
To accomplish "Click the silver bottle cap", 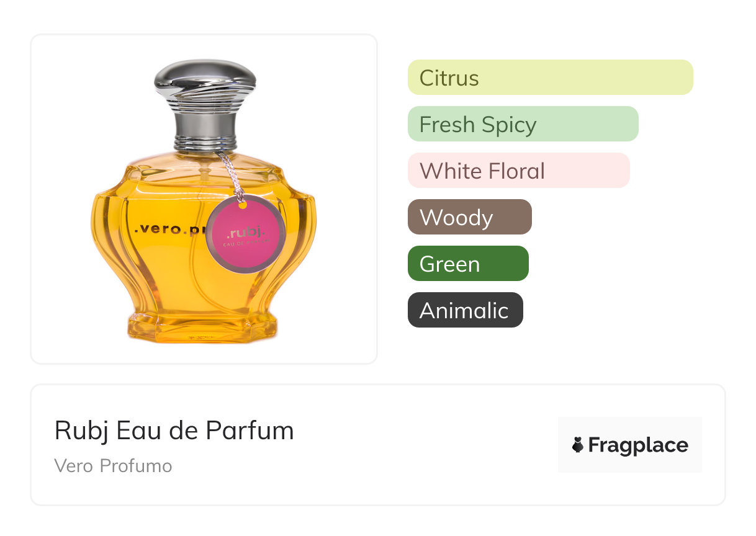I will (x=204, y=84).
